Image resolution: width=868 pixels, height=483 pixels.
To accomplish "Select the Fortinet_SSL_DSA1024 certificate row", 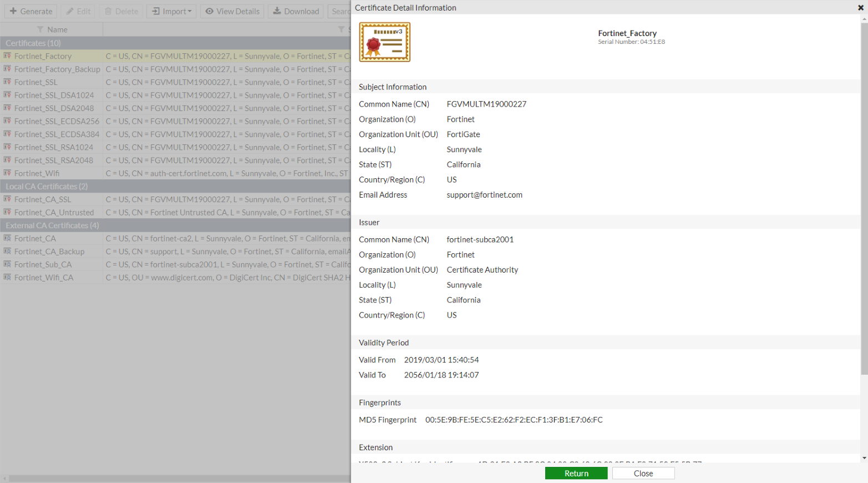I will (175, 95).
